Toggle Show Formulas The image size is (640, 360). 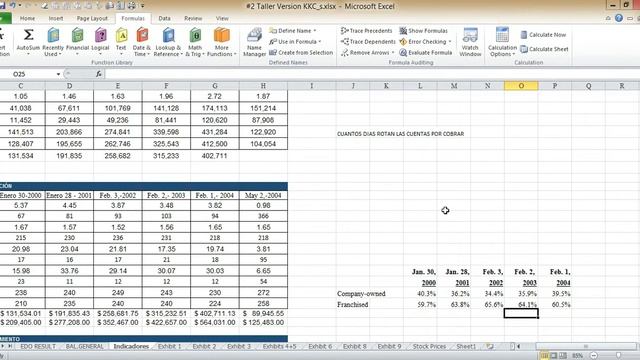[423, 31]
